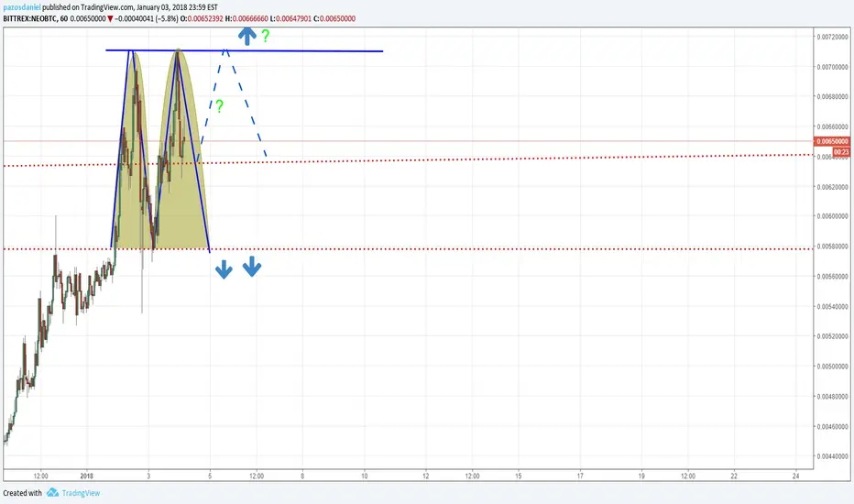Click the date label 24 on time axis
The image size is (854, 504).
point(795,476)
